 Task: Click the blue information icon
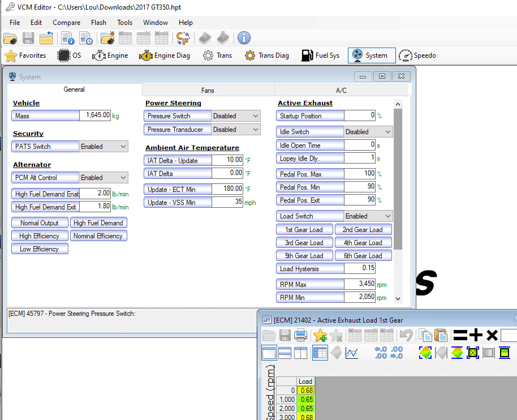(244, 38)
